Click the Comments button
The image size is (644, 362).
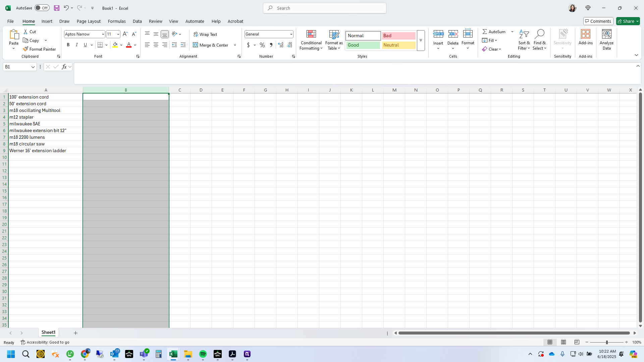[598, 21]
